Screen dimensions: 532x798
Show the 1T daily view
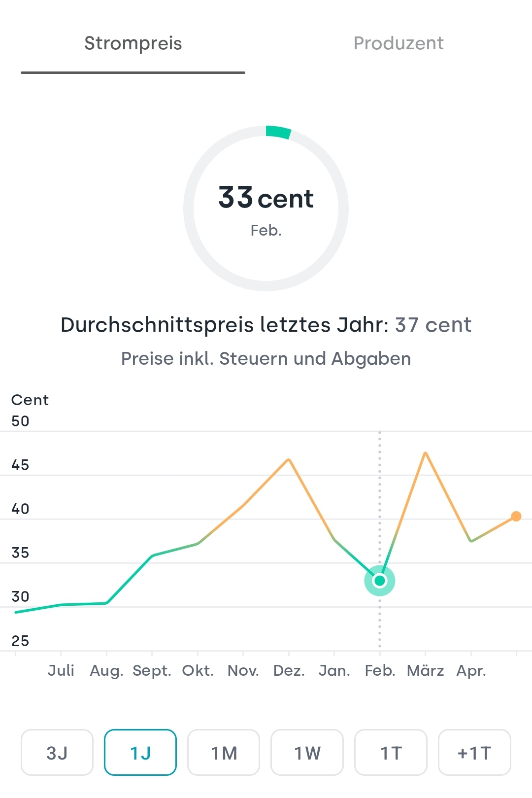391,752
